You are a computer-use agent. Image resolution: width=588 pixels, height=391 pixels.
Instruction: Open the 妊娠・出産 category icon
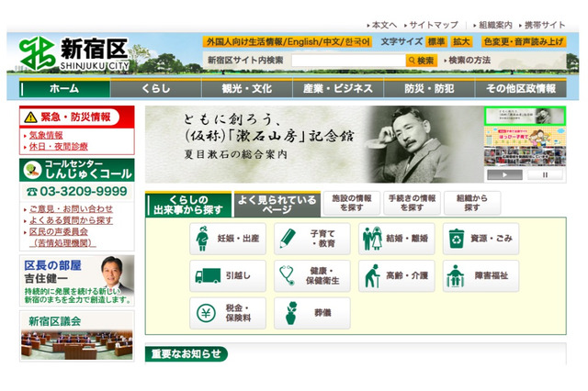(x=228, y=239)
